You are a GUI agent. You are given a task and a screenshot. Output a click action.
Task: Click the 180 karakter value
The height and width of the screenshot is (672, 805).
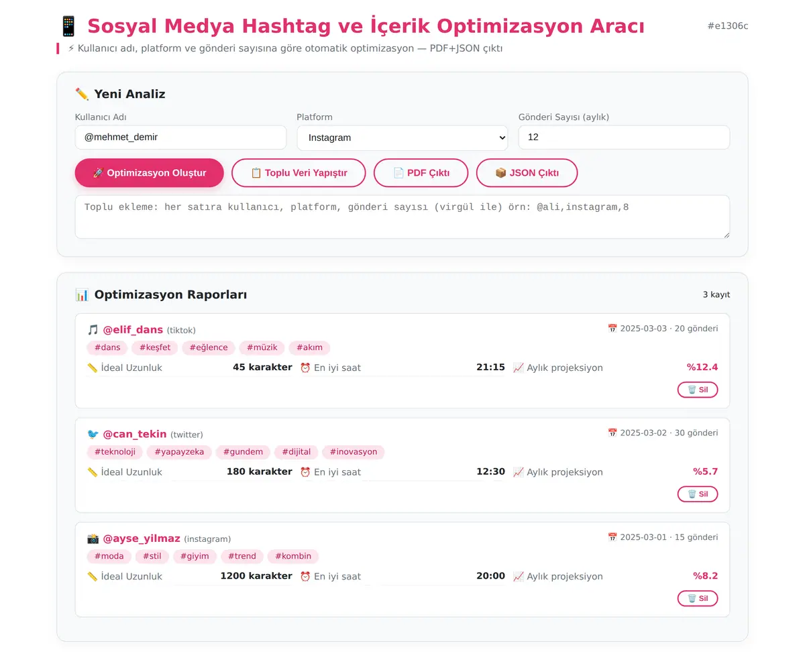260,471
